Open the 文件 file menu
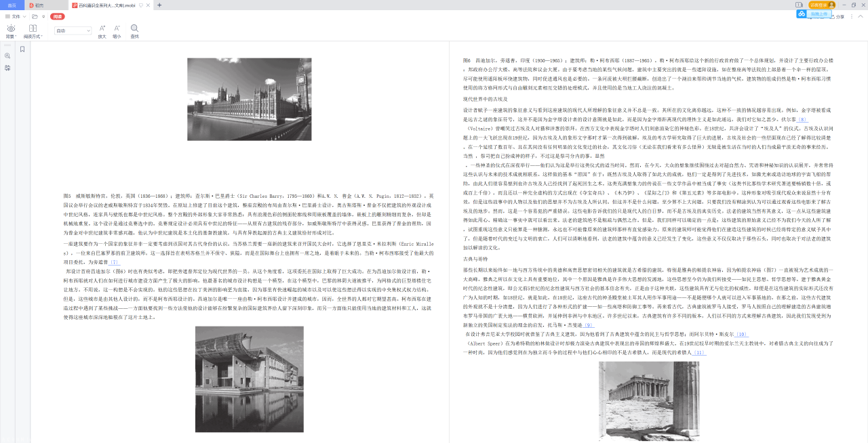868x443 pixels. [x=16, y=16]
